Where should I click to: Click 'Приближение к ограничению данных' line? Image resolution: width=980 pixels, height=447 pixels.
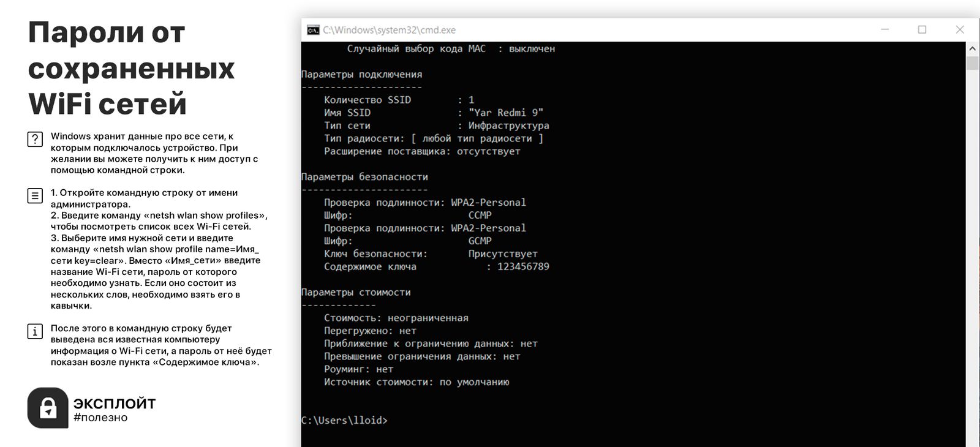click(x=431, y=344)
